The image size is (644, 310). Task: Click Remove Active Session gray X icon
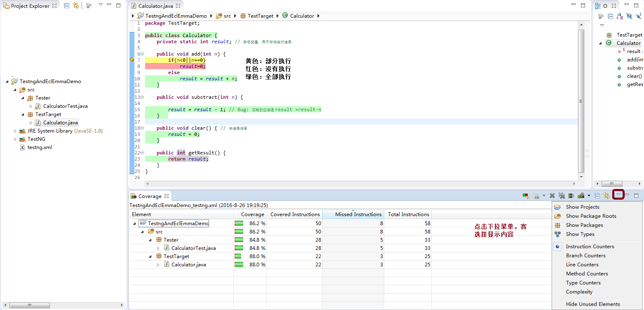pyautogui.click(x=552, y=196)
